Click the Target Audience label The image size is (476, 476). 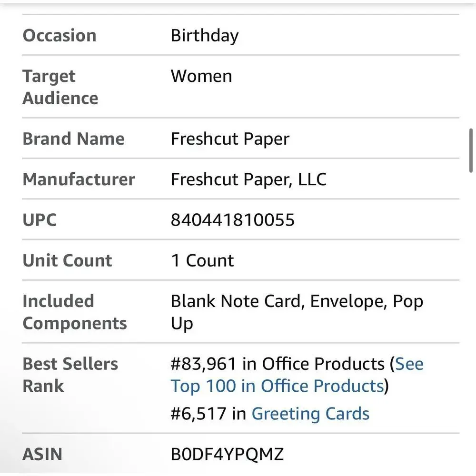[x=60, y=87]
